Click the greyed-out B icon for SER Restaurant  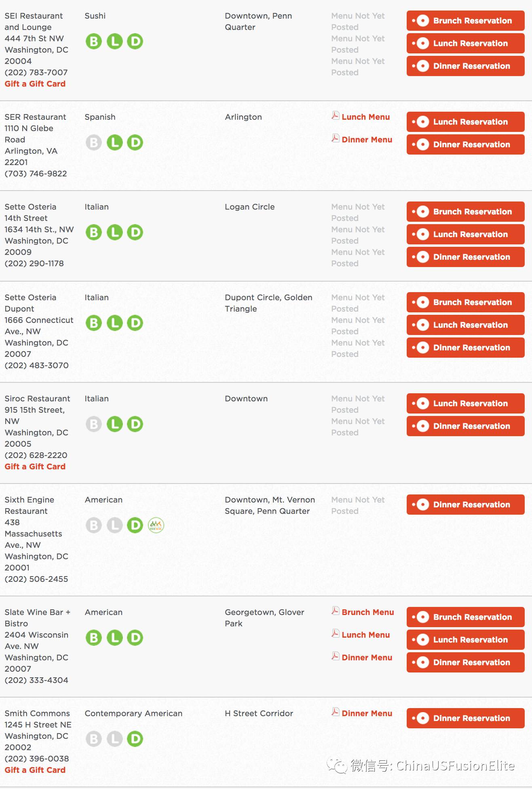pos(94,142)
